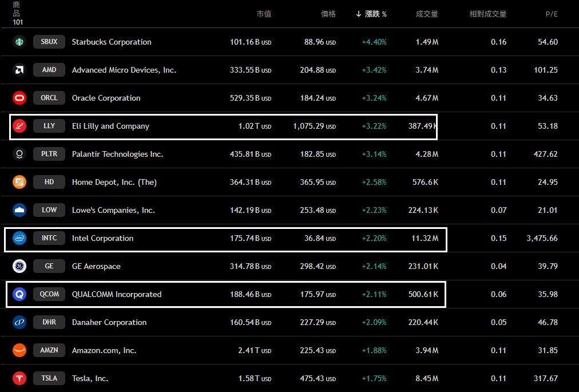Select the GE Aerospace name link
Screen dimensions: 579x392
96,266
